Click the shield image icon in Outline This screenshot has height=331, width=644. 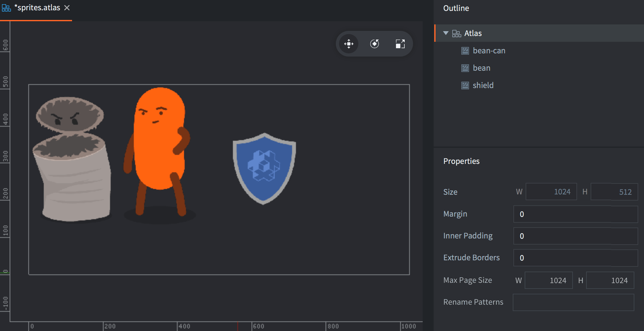[465, 85]
